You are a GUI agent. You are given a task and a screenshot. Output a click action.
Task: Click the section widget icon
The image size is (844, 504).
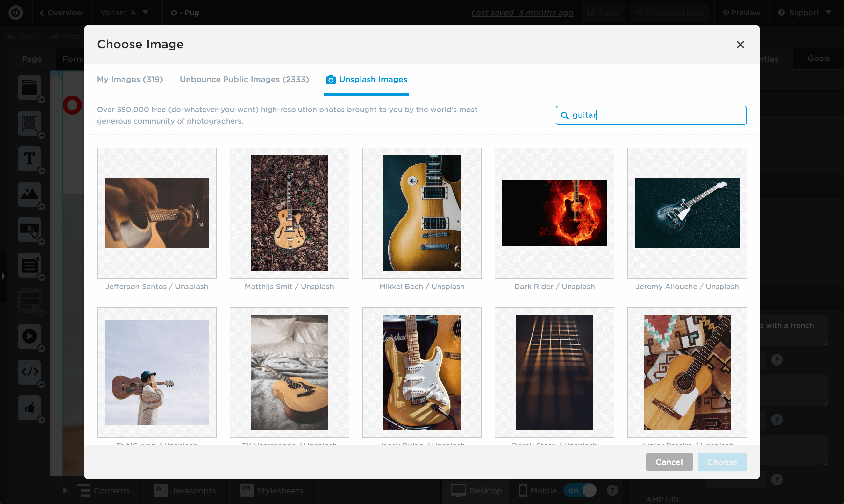click(29, 88)
